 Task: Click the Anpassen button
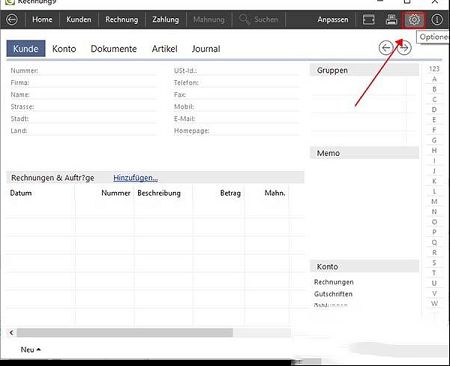(333, 20)
